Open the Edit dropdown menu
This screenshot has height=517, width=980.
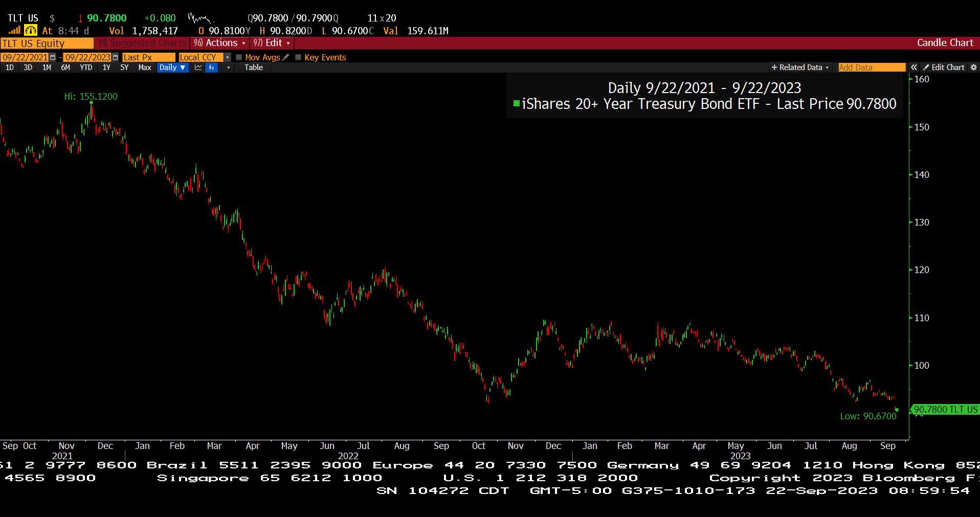point(272,43)
